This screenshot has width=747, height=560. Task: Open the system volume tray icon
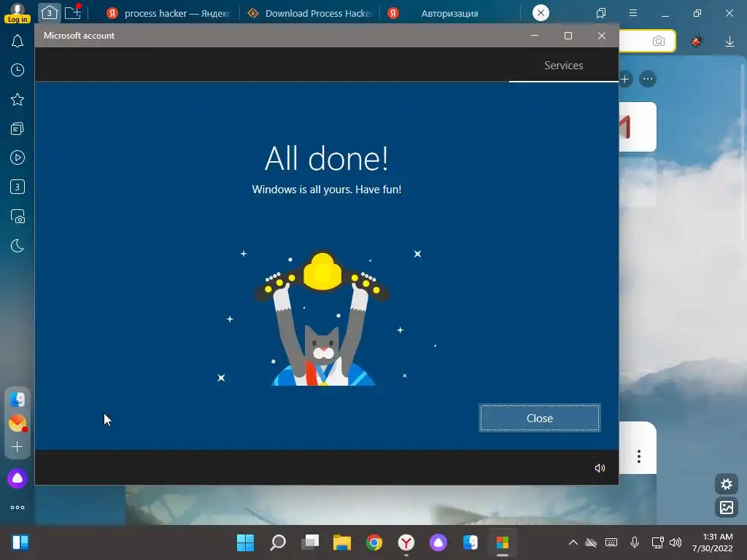pos(676,542)
